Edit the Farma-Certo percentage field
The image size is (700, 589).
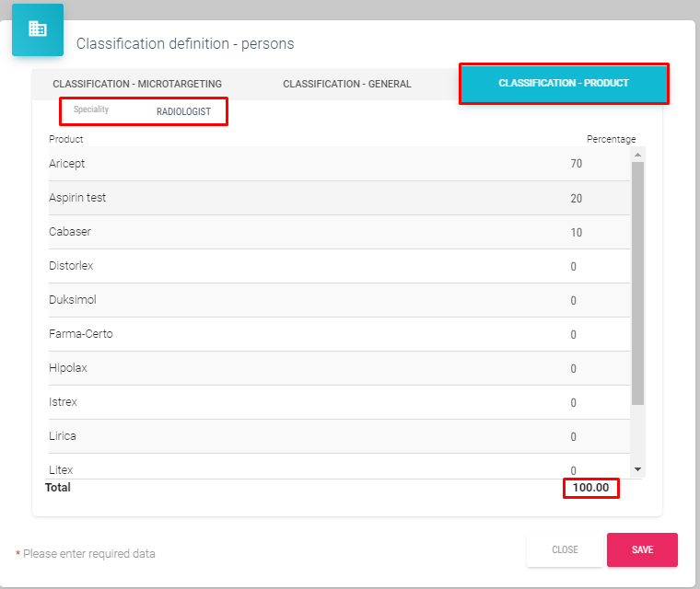click(573, 335)
